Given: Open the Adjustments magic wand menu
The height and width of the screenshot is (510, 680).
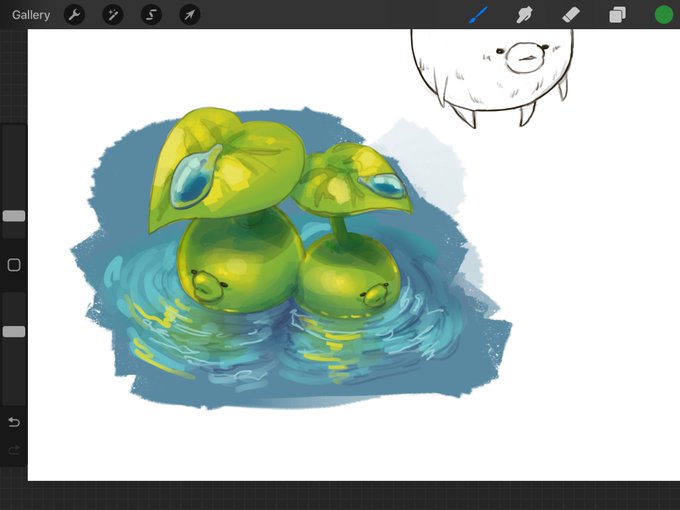Looking at the screenshot, I should tap(113, 15).
